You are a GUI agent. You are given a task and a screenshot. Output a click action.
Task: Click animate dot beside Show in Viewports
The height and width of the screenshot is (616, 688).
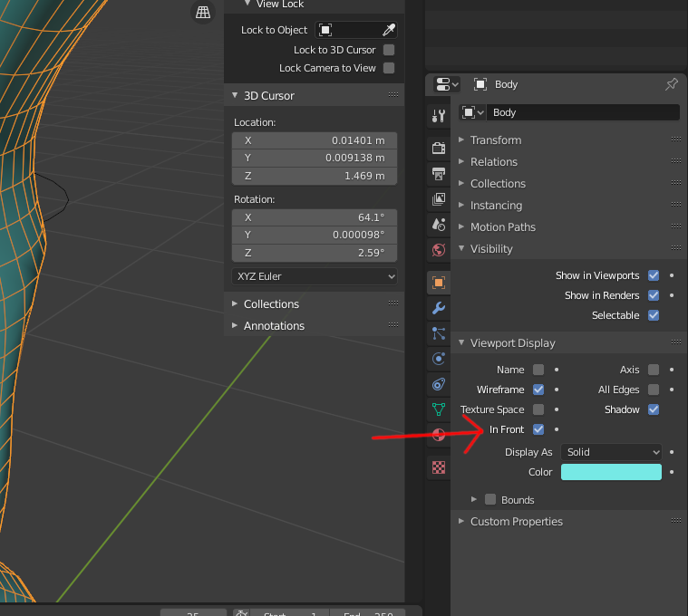(672, 275)
